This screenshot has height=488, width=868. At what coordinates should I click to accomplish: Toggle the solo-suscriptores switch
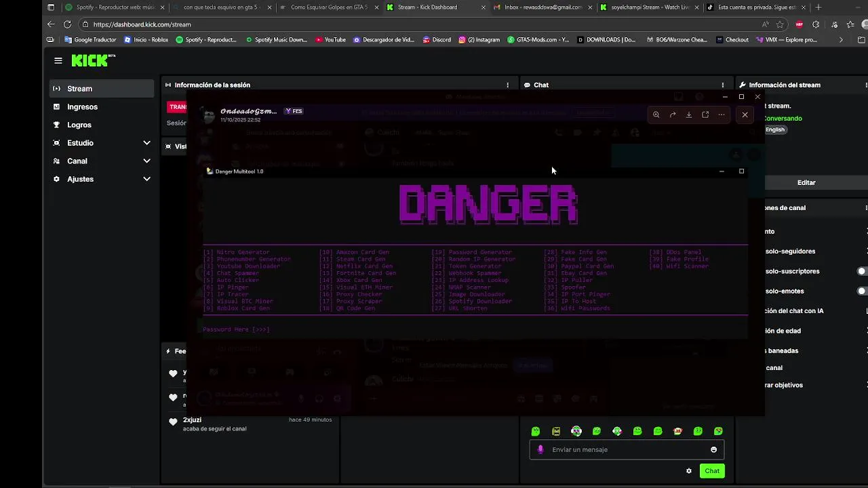click(863, 271)
